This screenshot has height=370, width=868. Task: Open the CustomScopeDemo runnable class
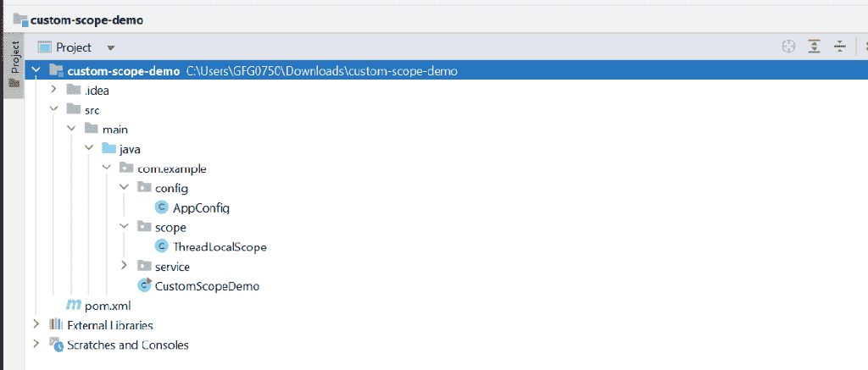(198, 286)
